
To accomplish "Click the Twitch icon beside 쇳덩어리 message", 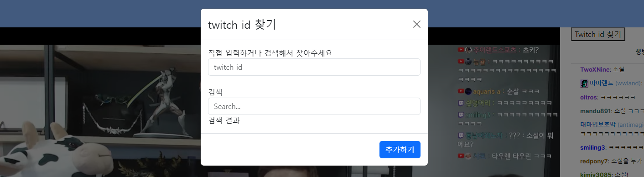I will [x=461, y=103].
